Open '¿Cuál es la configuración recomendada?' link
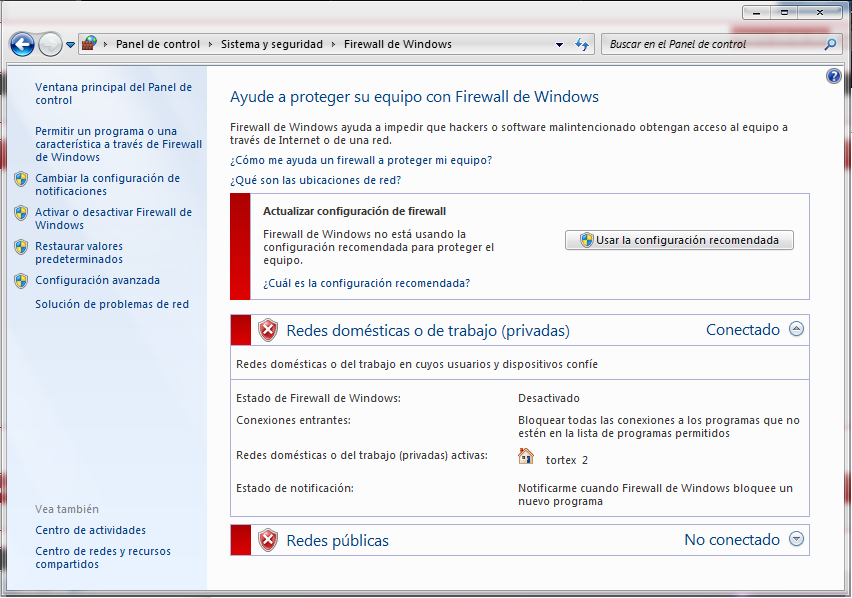The height and width of the screenshot is (598, 852). [366, 283]
